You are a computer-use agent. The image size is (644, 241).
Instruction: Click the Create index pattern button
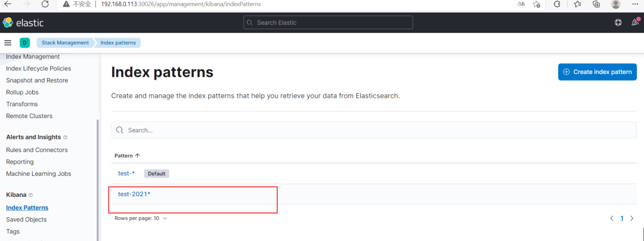[597, 72]
